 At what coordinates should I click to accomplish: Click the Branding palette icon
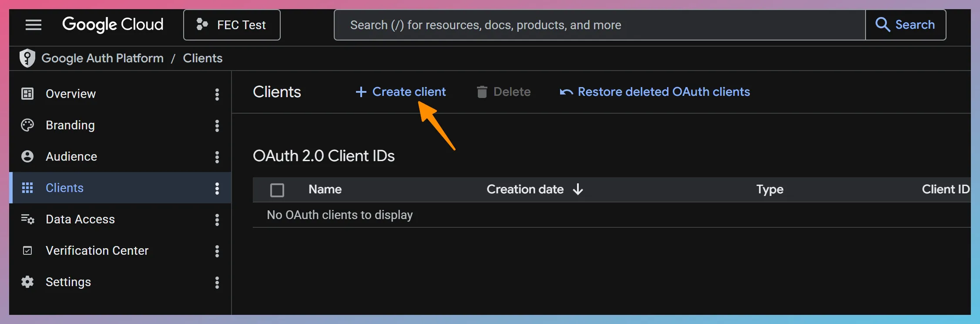coord(27,125)
